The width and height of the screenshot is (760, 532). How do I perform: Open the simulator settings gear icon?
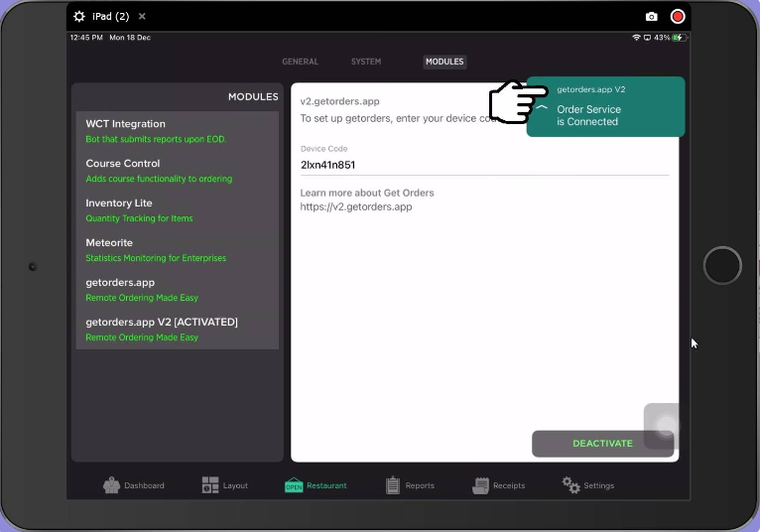tap(79, 17)
